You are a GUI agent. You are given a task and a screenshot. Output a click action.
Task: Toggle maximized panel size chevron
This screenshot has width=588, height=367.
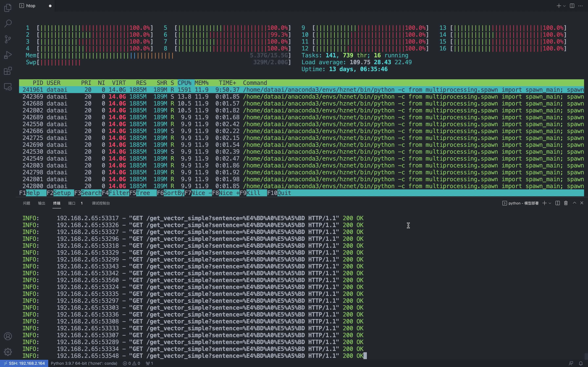tap(574, 203)
